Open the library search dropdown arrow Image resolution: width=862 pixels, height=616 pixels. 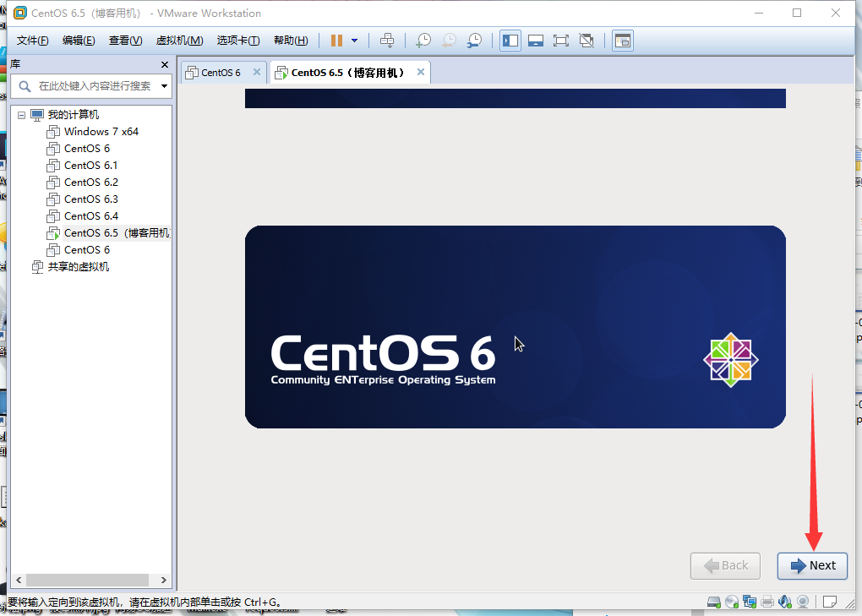163,85
